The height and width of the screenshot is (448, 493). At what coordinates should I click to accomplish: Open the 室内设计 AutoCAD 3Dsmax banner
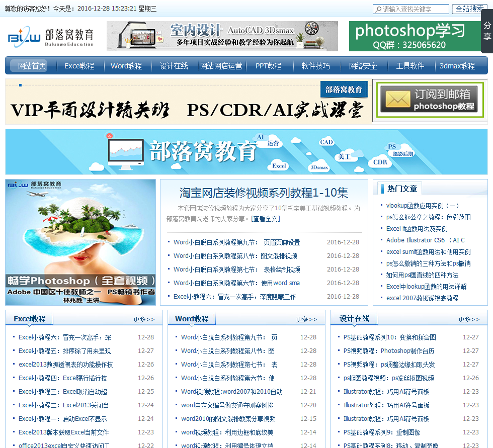tap(222, 36)
